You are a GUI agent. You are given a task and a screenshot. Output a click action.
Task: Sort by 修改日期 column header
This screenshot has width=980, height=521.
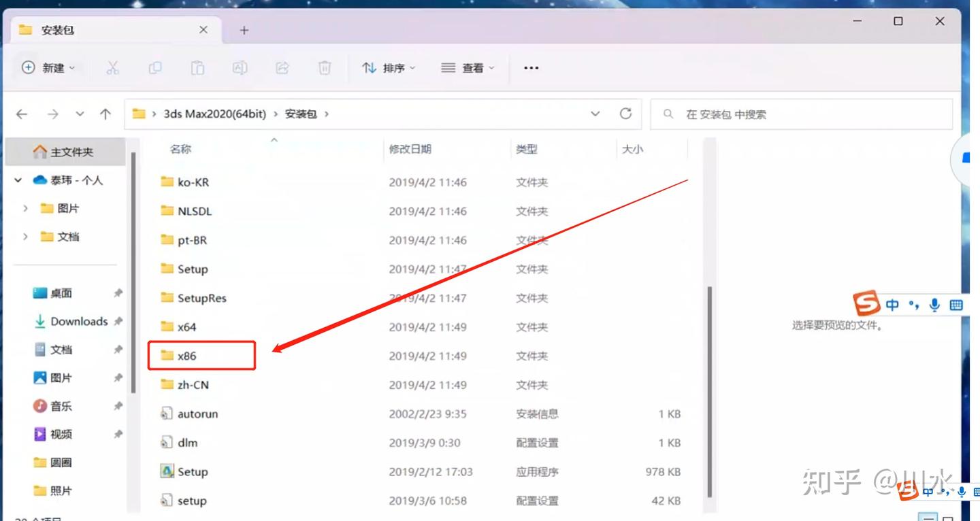click(410, 149)
